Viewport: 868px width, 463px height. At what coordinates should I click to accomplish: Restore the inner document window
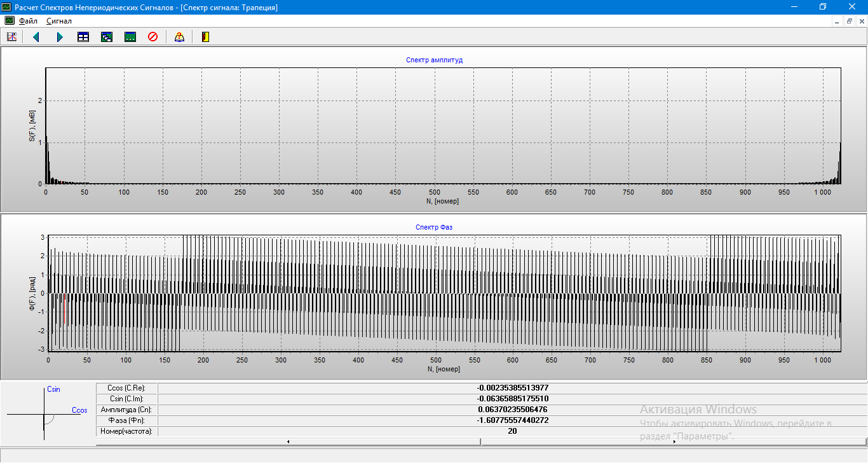pyautogui.click(x=850, y=21)
